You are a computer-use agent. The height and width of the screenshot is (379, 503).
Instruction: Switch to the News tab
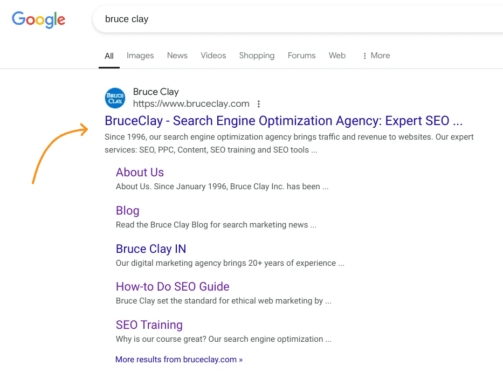[177, 55]
